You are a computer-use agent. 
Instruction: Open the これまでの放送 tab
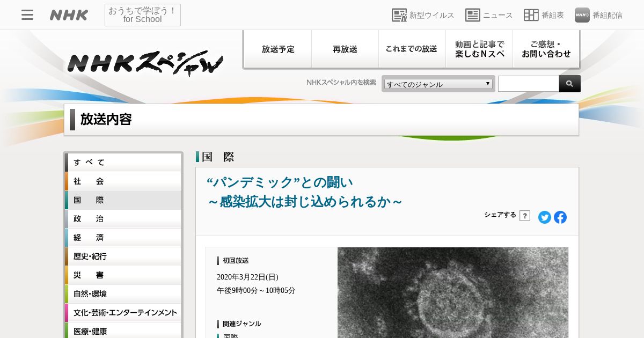coord(412,49)
